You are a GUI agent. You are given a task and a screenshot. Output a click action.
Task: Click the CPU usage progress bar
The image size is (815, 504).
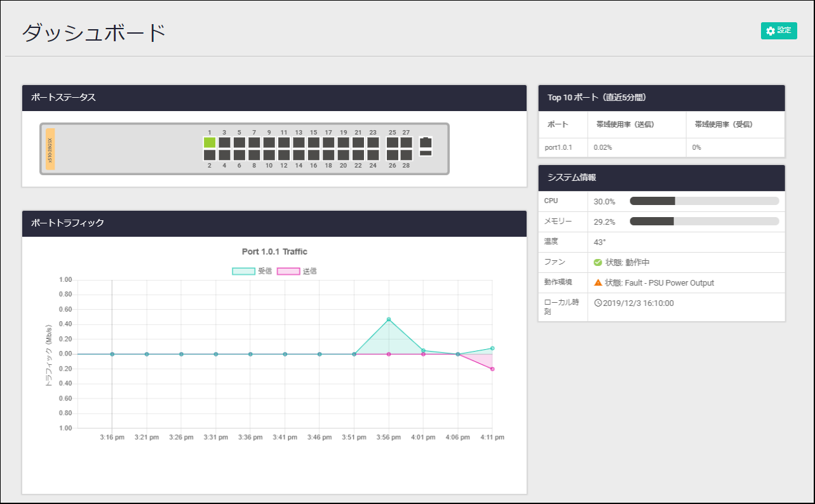click(704, 201)
